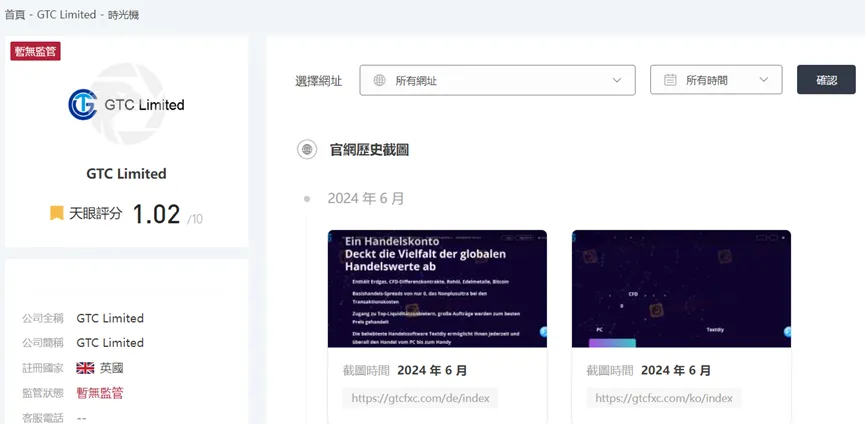
Task: Click the 公司簡稱 GTC Limited value
Action: [x=110, y=342]
